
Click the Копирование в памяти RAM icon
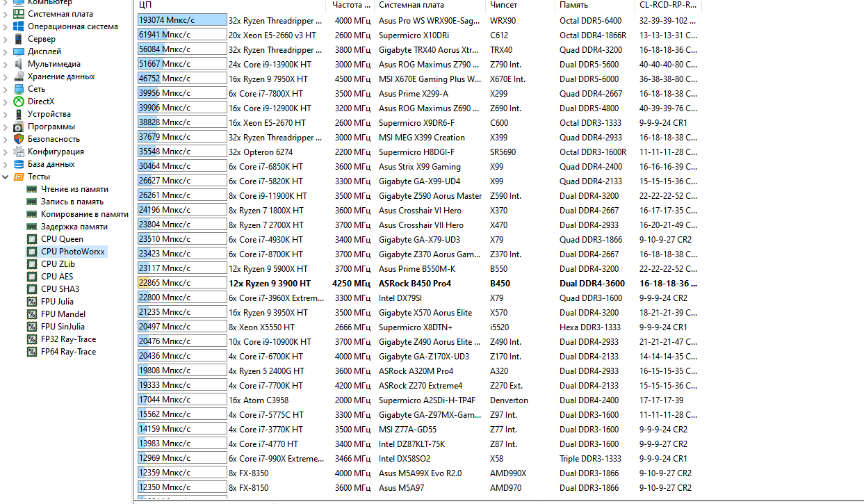pos(32,214)
